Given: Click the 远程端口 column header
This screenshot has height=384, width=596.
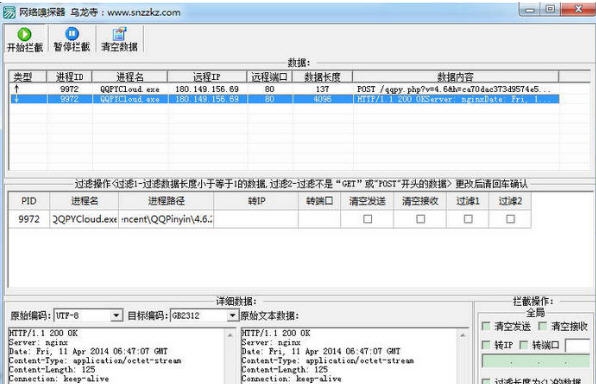Looking at the screenshot, I should 269,77.
